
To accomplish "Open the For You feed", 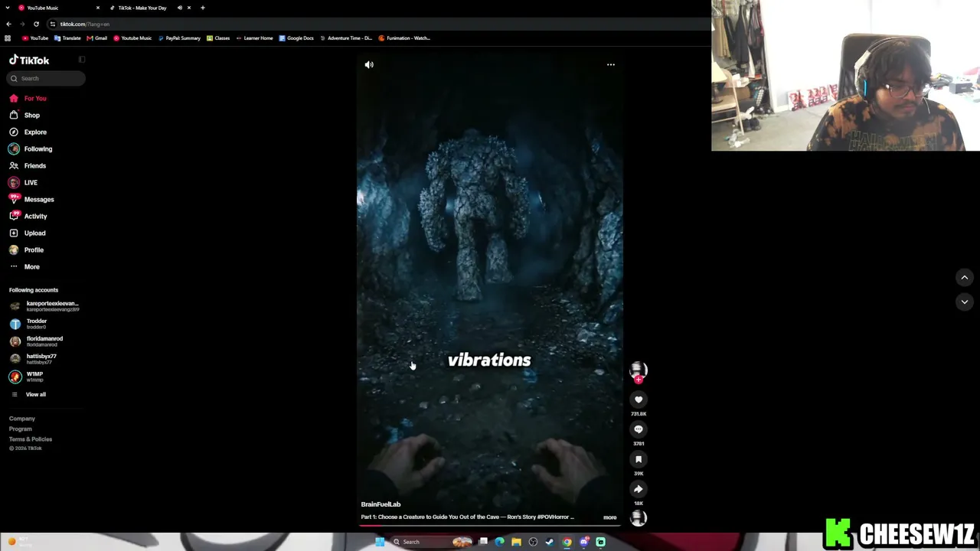I will pos(28,99).
